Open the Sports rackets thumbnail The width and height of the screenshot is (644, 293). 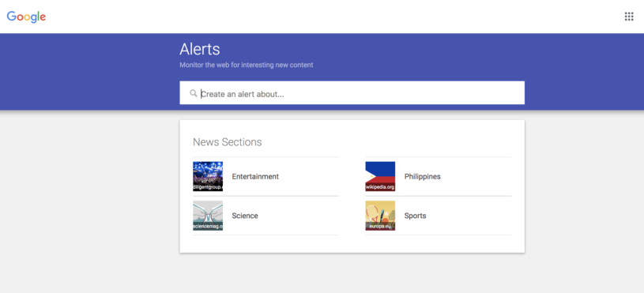(x=380, y=216)
